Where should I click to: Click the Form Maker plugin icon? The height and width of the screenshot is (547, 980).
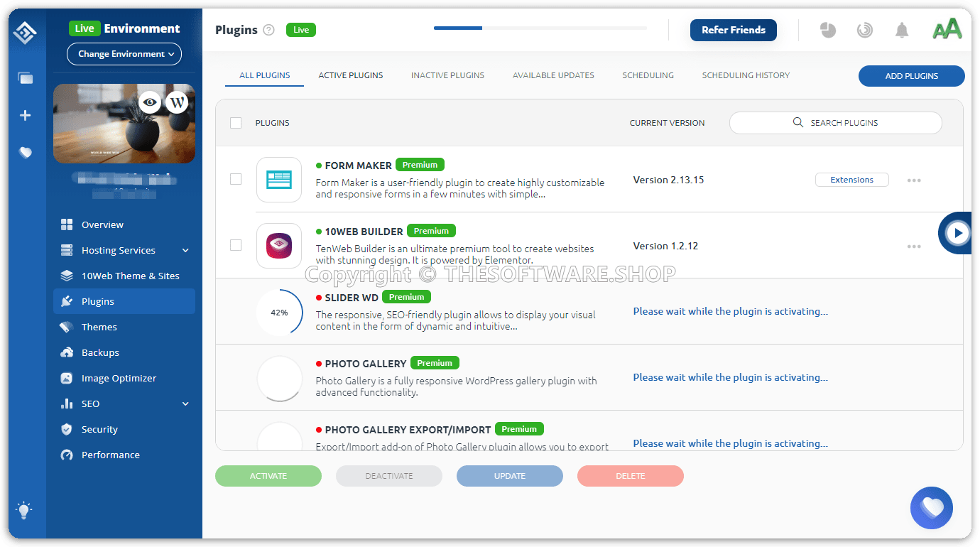pyautogui.click(x=279, y=180)
